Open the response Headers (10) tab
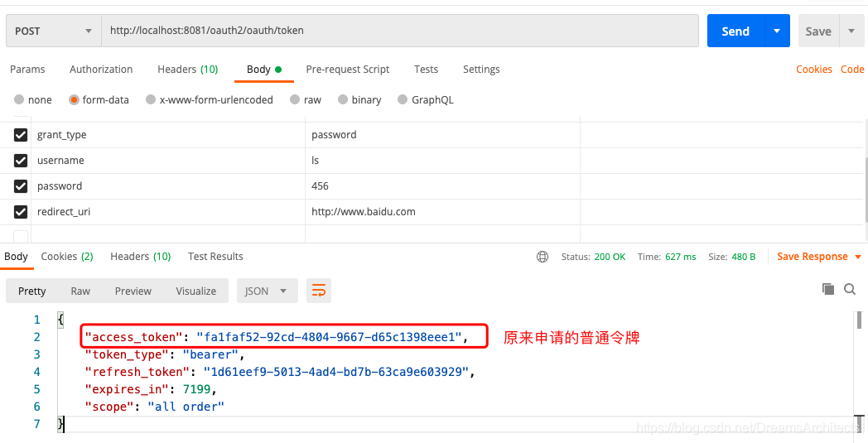The width and height of the screenshot is (868, 443). [141, 257]
